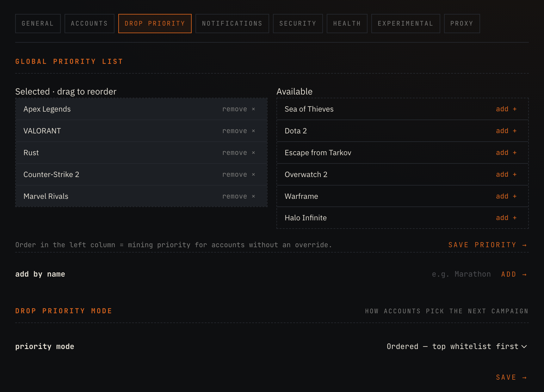Select the Rust row name
544x392 pixels.
pos(31,153)
